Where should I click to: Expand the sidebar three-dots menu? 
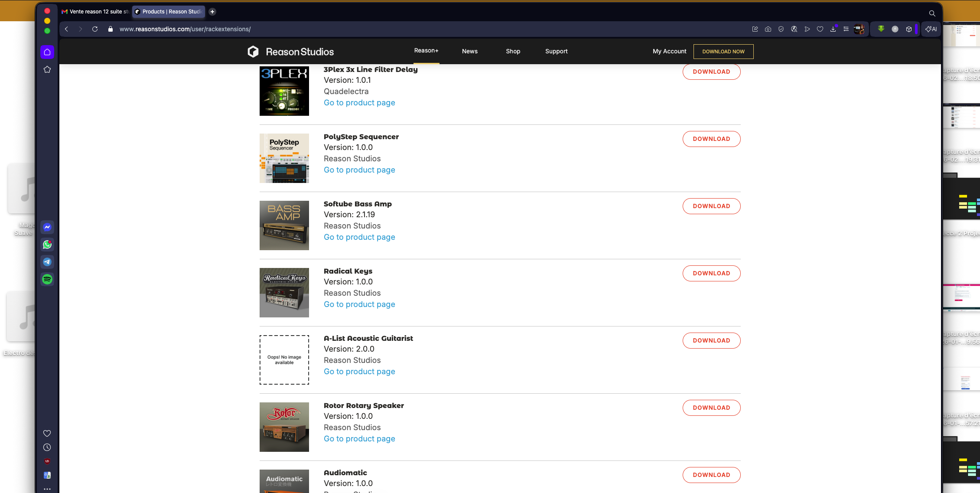coord(47,489)
